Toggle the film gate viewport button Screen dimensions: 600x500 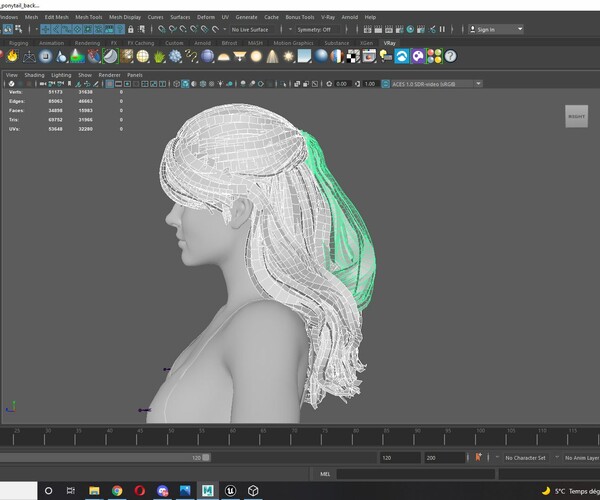[119, 84]
